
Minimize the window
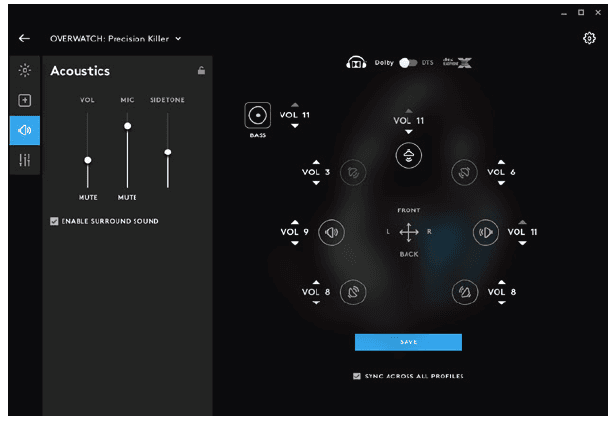click(564, 13)
